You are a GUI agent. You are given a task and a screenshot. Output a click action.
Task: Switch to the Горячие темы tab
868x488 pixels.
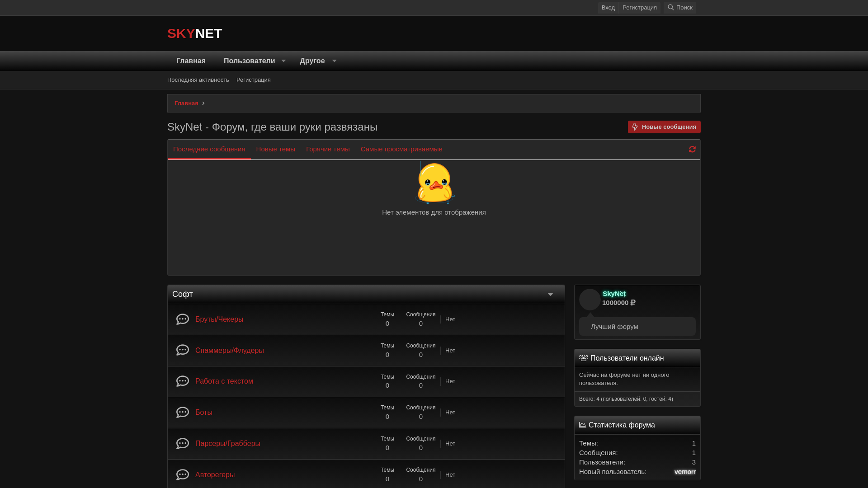pyautogui.click(x=328, y=149)
